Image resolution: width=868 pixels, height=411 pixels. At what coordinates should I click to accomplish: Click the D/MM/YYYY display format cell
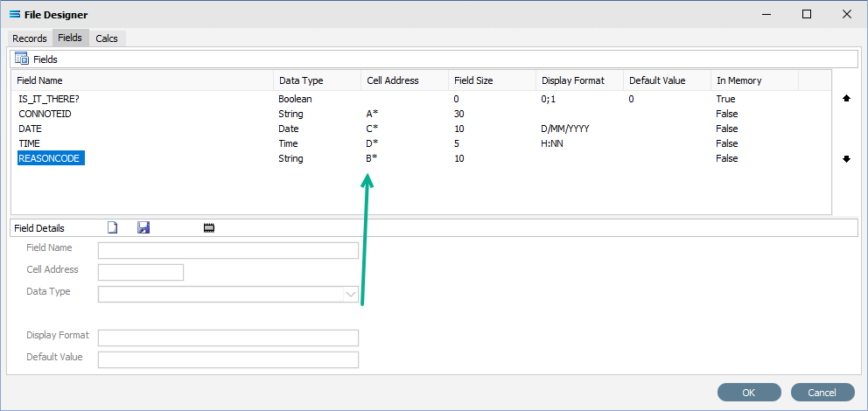click(567, 129)
